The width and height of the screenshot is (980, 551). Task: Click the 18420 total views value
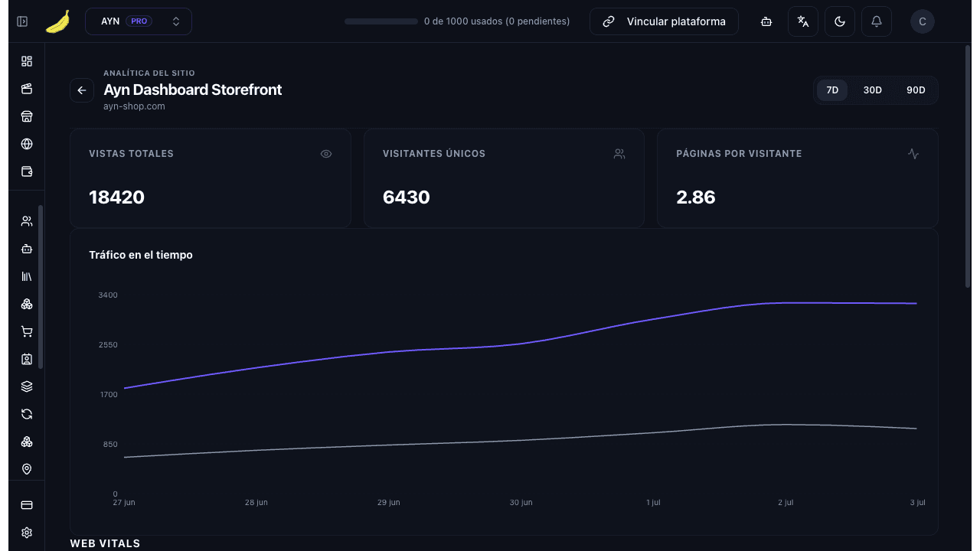[x=116, y=197]
